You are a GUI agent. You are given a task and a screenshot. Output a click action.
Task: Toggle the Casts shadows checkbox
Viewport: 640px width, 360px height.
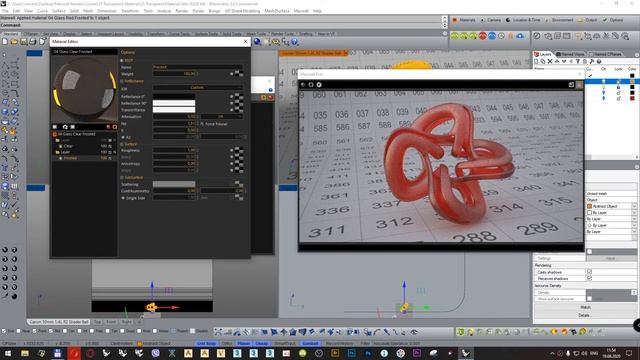pyautogui.click(x=589, y=272)
